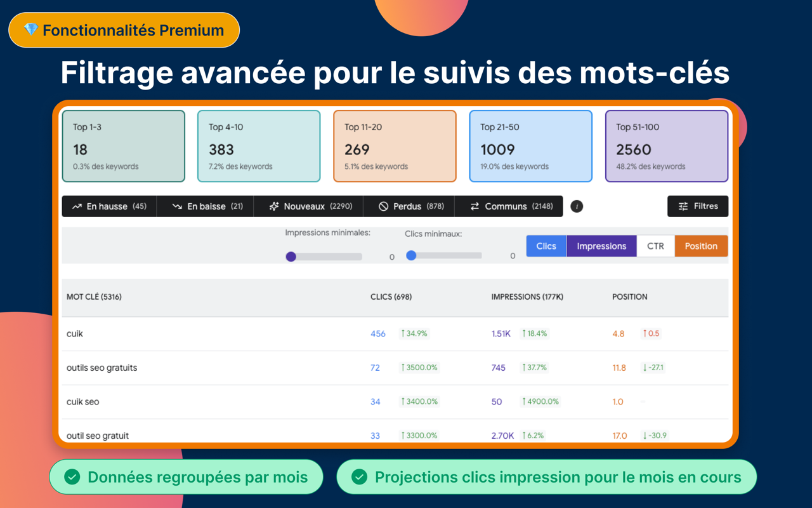812x508 pixels.
Task: Click the sparkle icon on Nouveaux
Action: 274,206
